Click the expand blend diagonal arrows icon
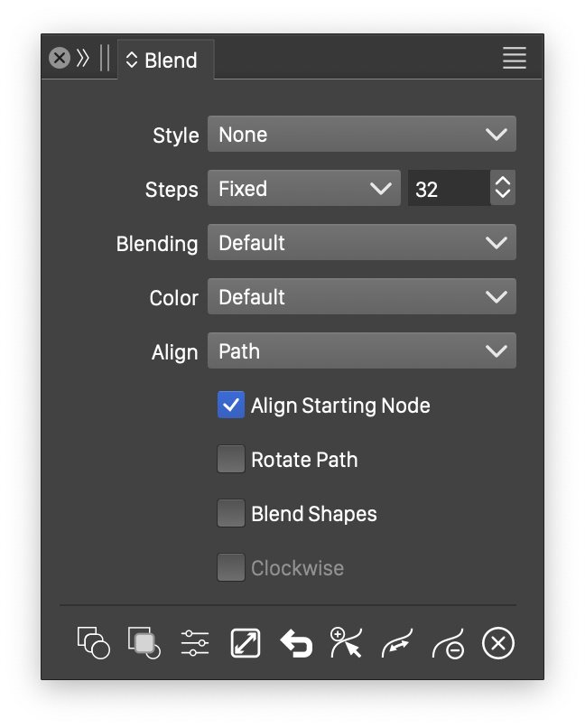This screenshot has width=585, height=728. 246,643
